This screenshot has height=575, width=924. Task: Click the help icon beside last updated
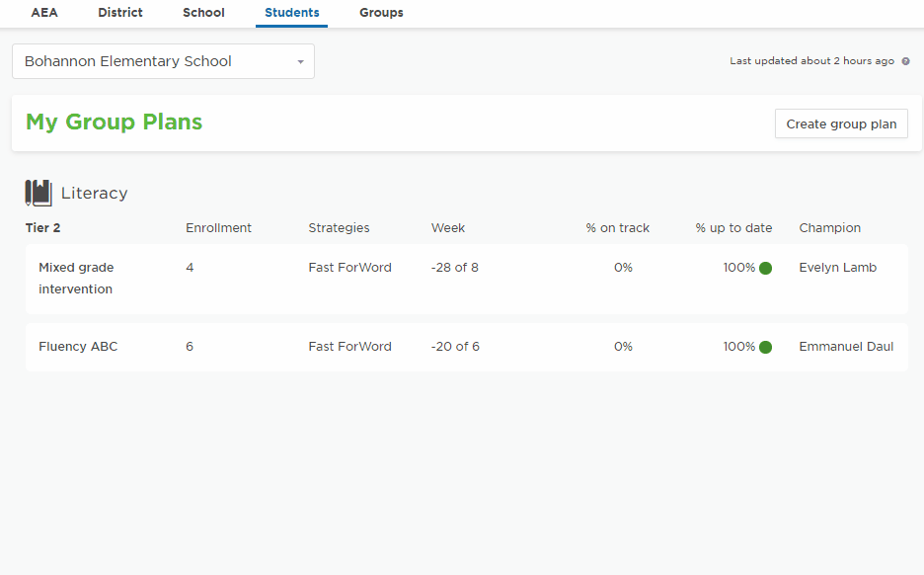point(905,61)
